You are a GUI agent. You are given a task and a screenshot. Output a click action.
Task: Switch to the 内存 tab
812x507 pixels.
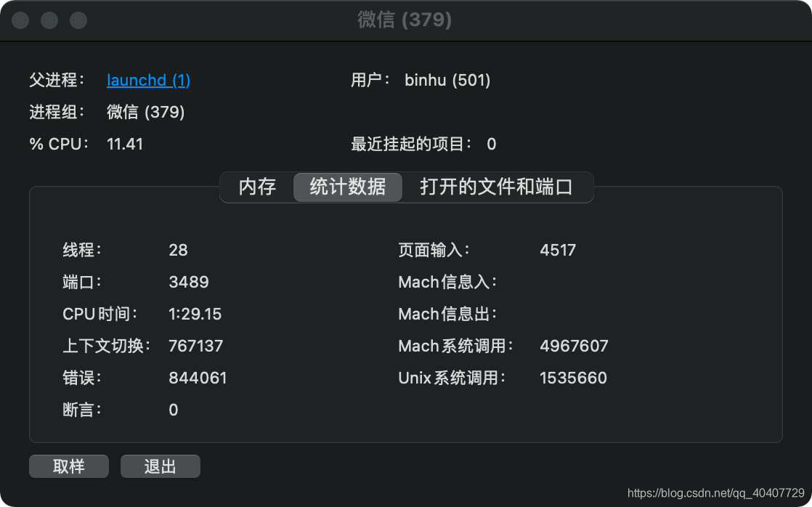(x=257, y=187)
